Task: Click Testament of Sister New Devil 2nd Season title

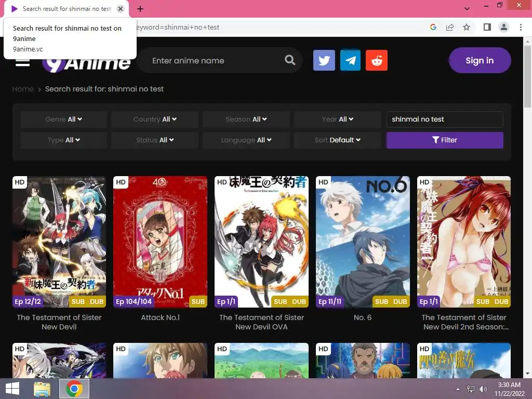Action: (464, 322)
